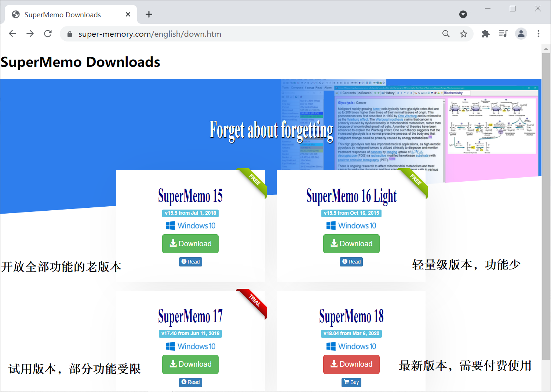Bookmark this page with the star icon

click(x=464, y=34)
